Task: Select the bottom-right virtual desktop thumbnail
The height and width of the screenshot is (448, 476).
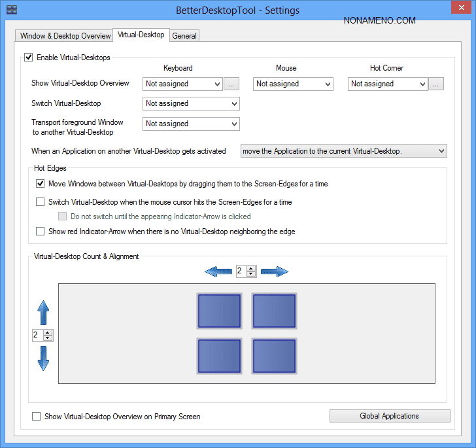Action: [274, 356]
